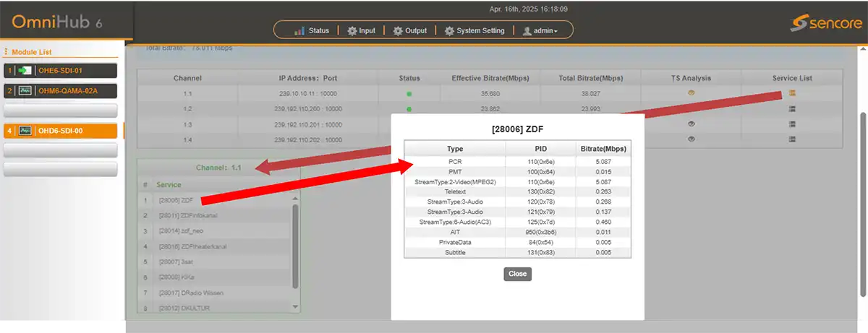The height and width of the screenshot is (333, 868).
Task: Select module 2 OHM6-QAMA-02A
Action: pyautogui.click(x=61, y=90)
